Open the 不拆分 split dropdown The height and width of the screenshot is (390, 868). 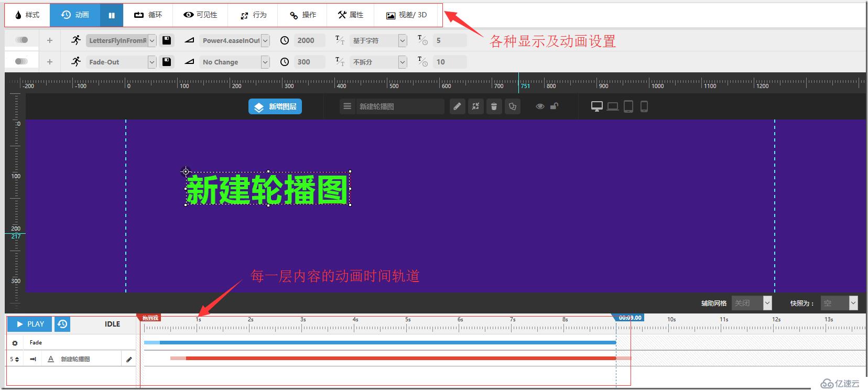[x=378, y=62]
